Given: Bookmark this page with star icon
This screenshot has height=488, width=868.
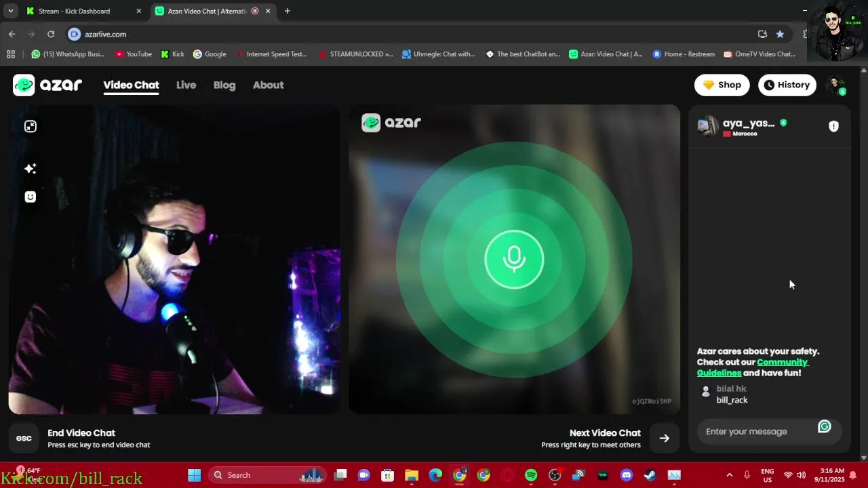Looking at the screenshot, I should click(x=780, y=34).
